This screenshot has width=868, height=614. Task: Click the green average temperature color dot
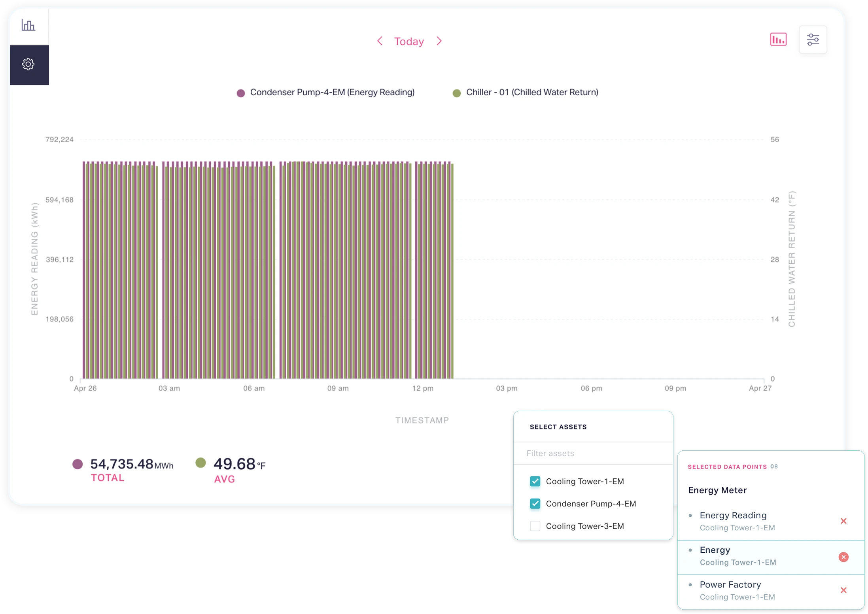[x=200, y=463]
